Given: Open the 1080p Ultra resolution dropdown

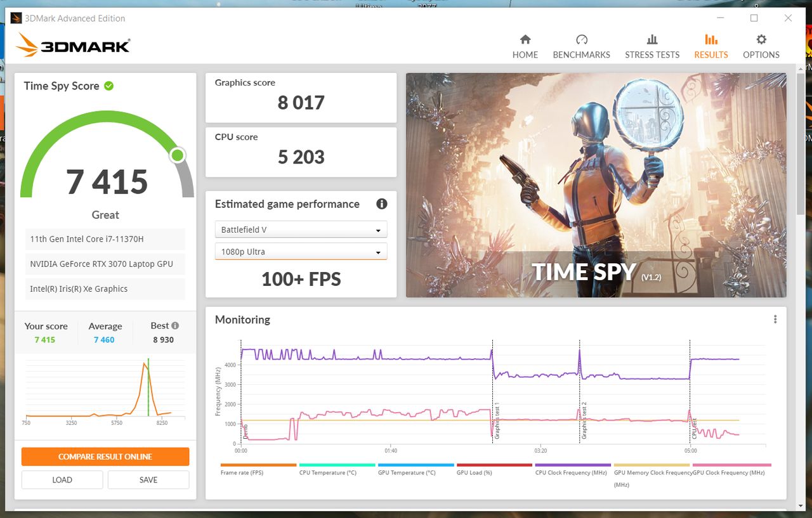Looking at the screenshot, I should (x=301, y=252).
